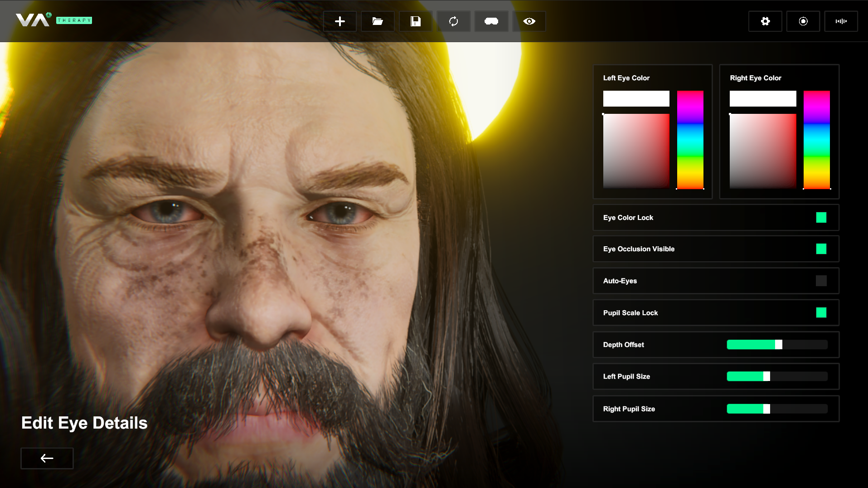Turn off Pupil Scale Lock
The image size is (868, 488).
tap(821, 312)
